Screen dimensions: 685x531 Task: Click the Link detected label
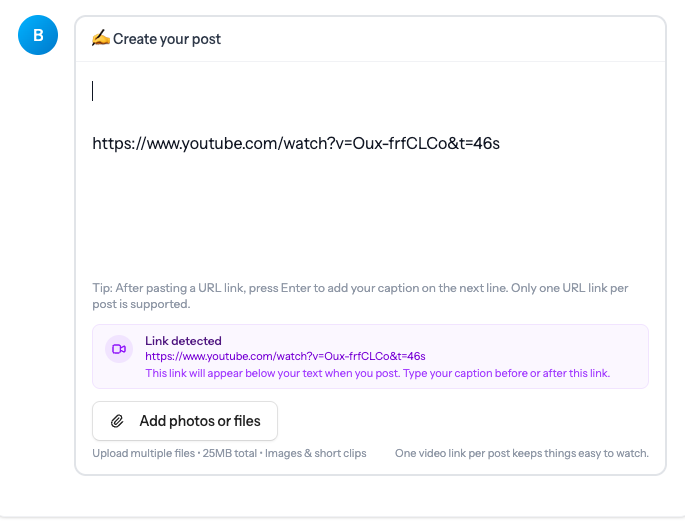(x=183, y=341)
